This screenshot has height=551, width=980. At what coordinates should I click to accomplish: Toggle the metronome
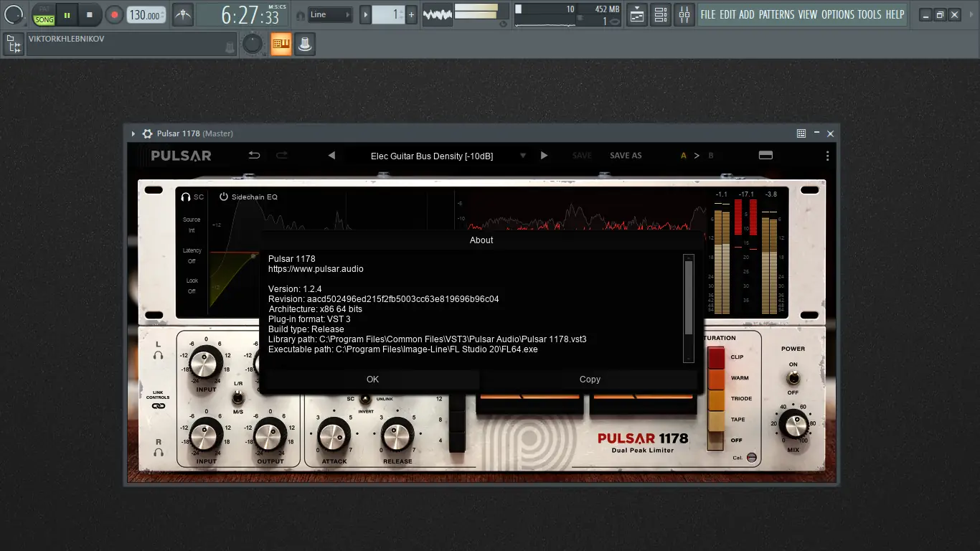pyautogui.click(x=182, y=14)
